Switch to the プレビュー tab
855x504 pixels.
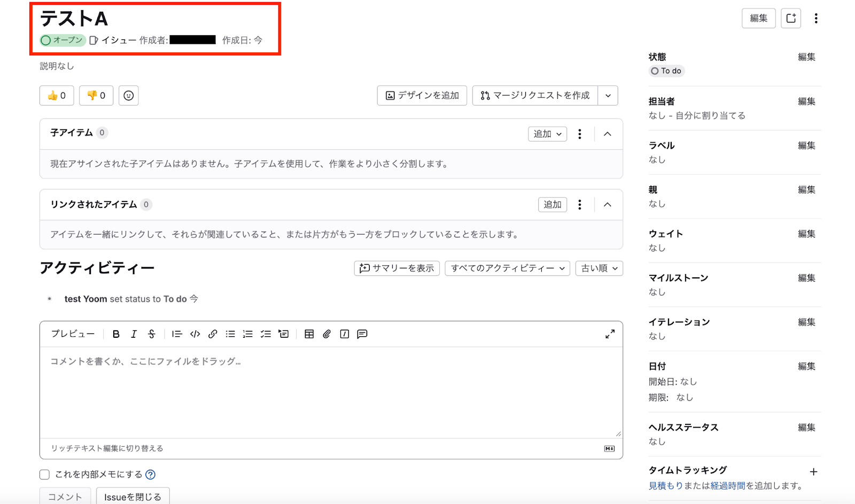point(73,334)
